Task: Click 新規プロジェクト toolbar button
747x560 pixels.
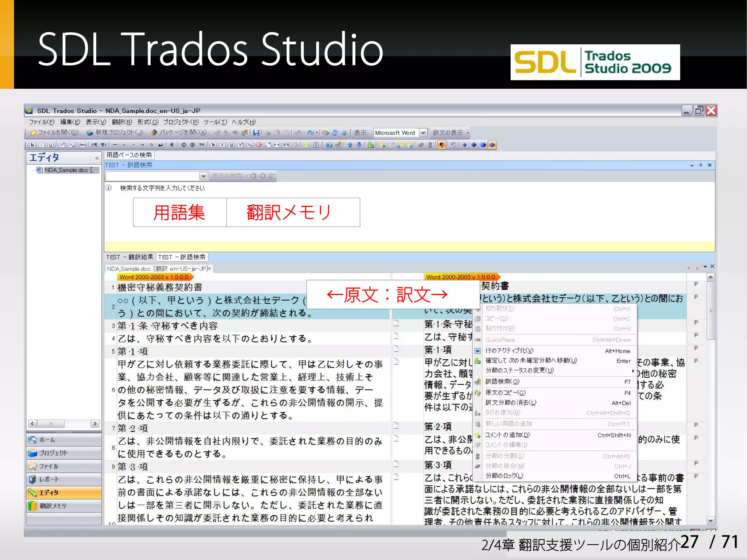Action: 116,133
